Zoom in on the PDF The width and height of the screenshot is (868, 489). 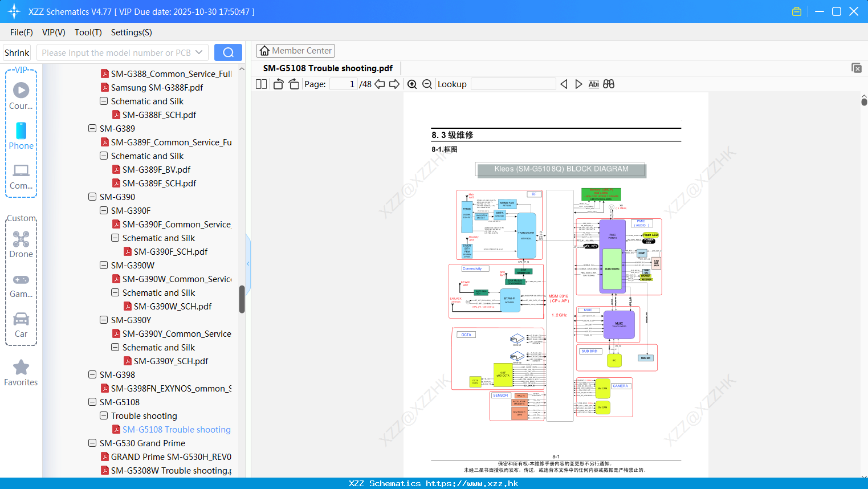click(x=412, y=84)
